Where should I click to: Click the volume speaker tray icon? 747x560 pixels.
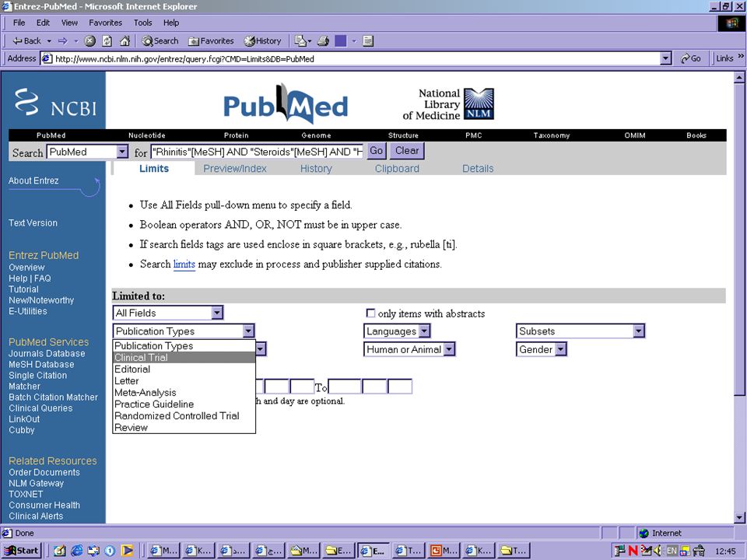(x=658, y=551)
